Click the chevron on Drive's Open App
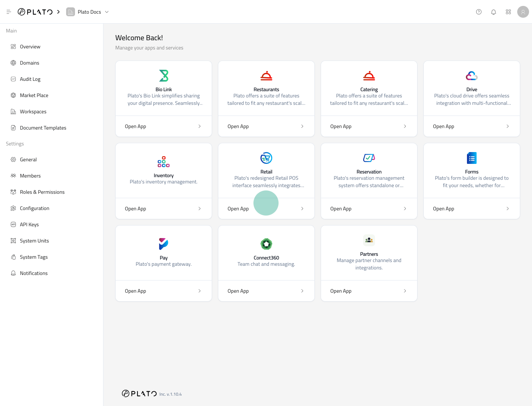The image size is (532, 406). click(x=508, y=126)
